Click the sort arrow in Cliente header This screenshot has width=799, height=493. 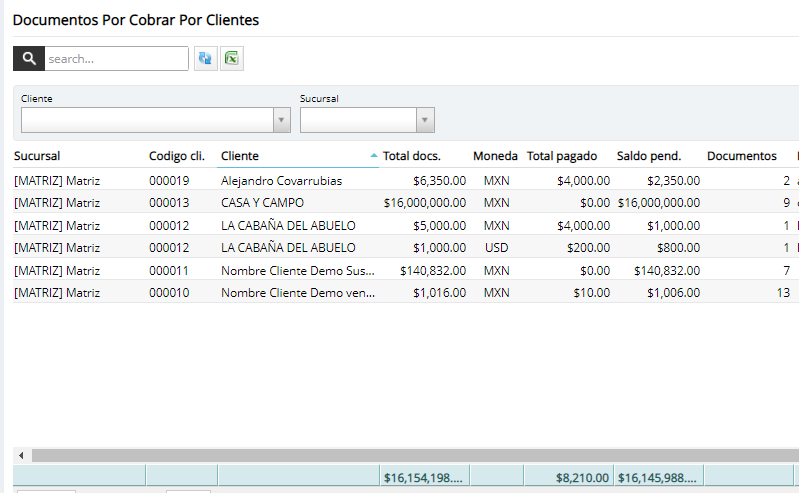pos(374,156)
